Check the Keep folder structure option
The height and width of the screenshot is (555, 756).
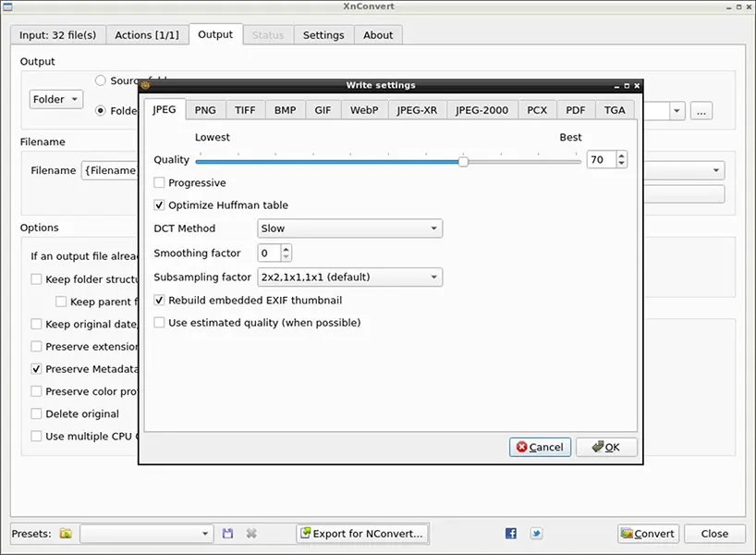tap(36, 279)
